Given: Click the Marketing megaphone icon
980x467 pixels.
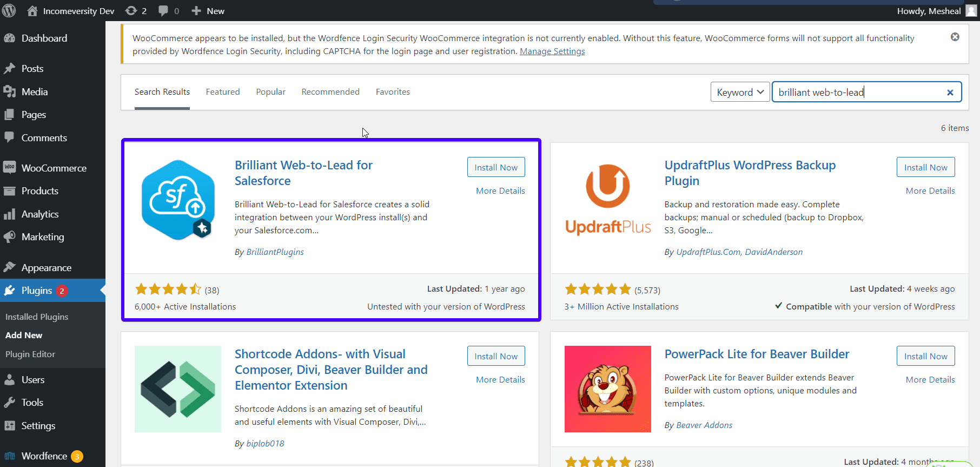Looking at the screenshot, I should coord(9,237).
